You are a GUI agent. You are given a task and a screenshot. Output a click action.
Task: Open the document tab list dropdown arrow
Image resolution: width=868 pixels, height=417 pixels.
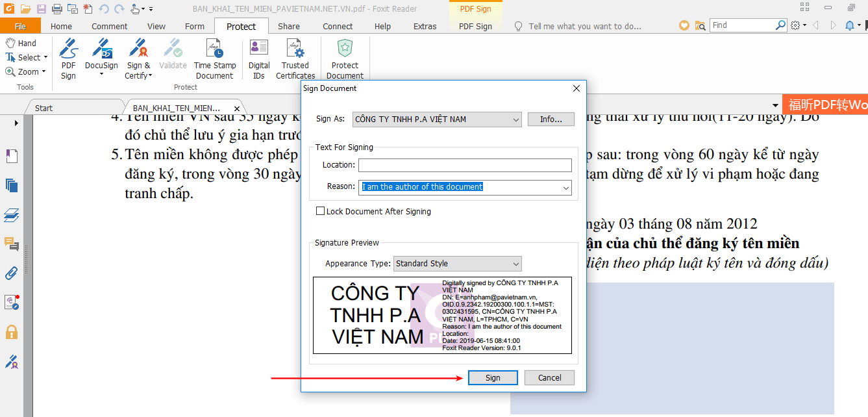(775, 105)
